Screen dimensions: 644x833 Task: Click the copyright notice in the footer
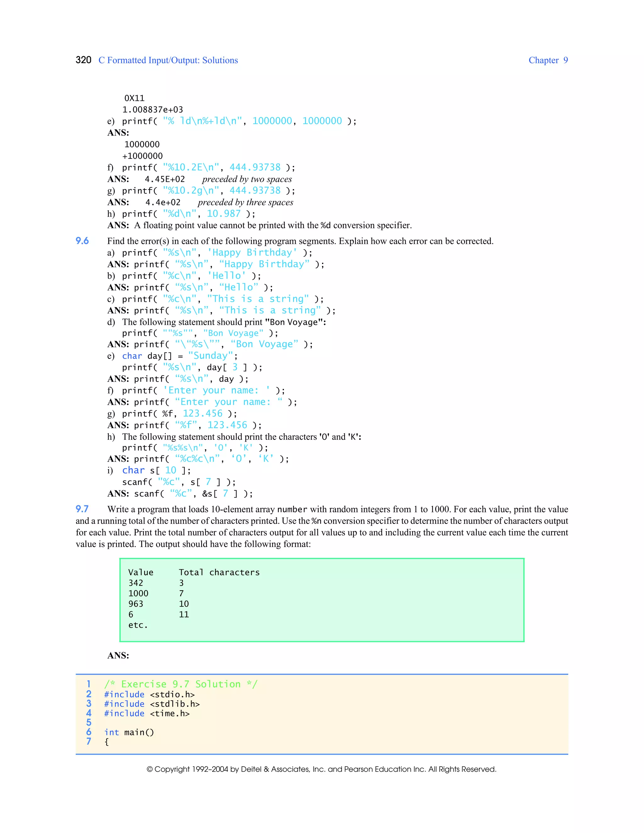[322, 769]
